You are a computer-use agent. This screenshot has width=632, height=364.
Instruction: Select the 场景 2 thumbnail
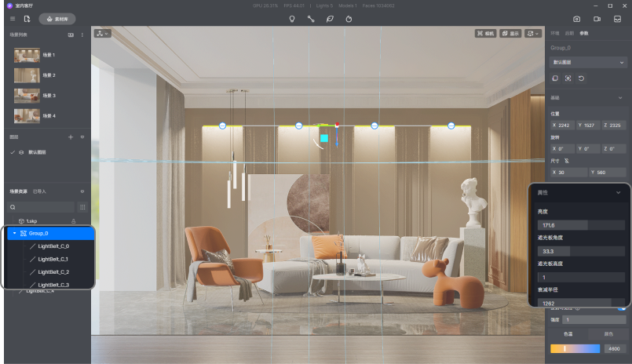tap(27, 75)
